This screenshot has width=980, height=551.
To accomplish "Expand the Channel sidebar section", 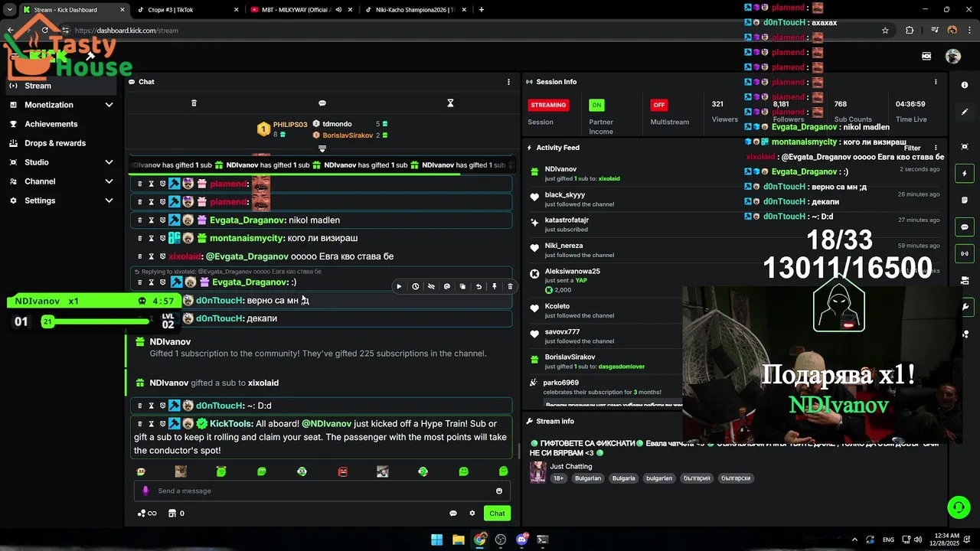I will (109, 181).
